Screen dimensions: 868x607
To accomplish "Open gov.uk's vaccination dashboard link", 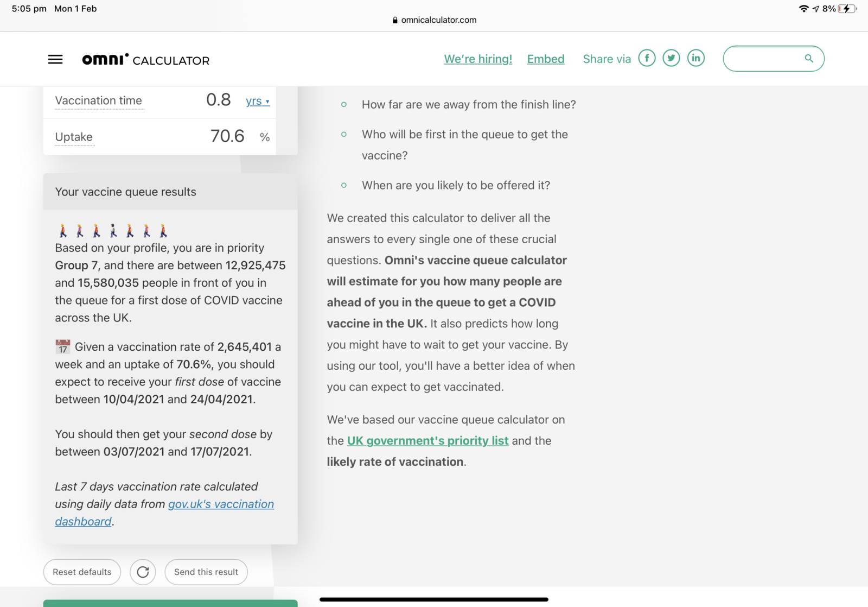I will tap(220, 504).
